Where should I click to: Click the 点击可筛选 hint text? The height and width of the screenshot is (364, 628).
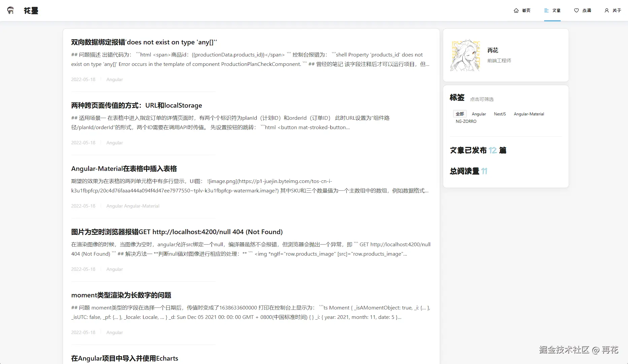(x=482, y=99)
